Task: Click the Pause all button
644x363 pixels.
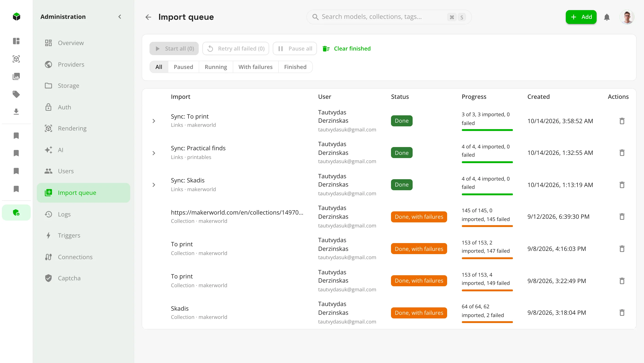Action: point(295,48)
